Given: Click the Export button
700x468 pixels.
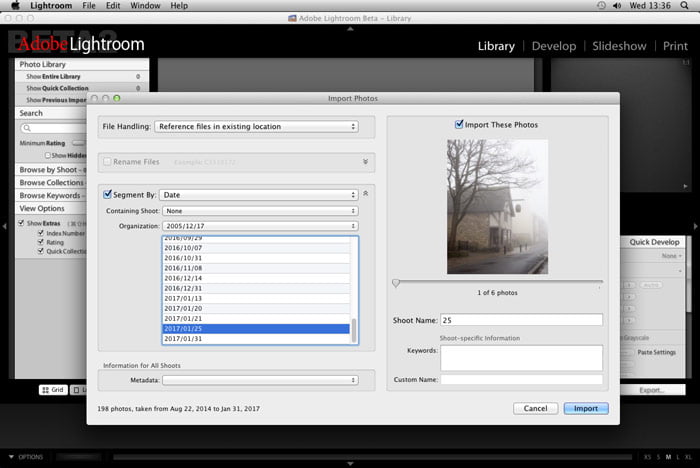Looking at the screenshot, I should pyautogui.click(x=652, y=390).
